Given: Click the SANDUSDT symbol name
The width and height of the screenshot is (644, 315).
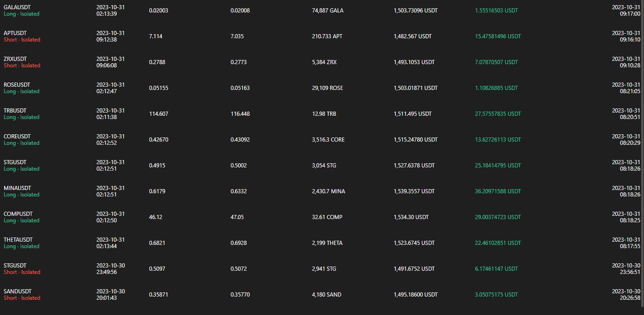Looking at the screenshot, I should [x=18, y=291].
